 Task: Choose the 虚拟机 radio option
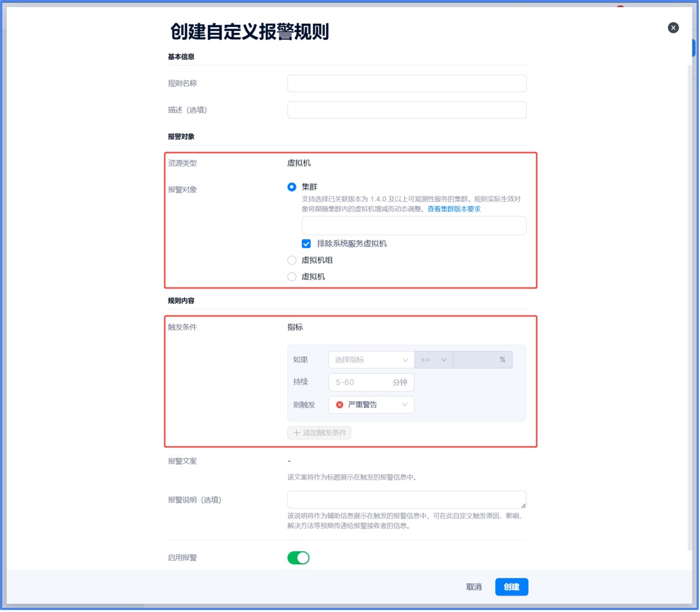[292, 277]
